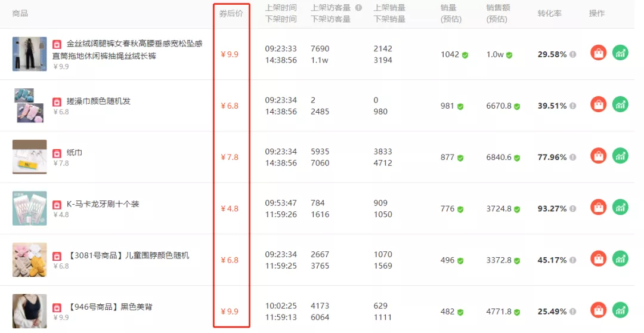Click red shopping bag icon for 儿童围脖 row
The height and width of the screenshot is (333, 644).
[598, 259]
